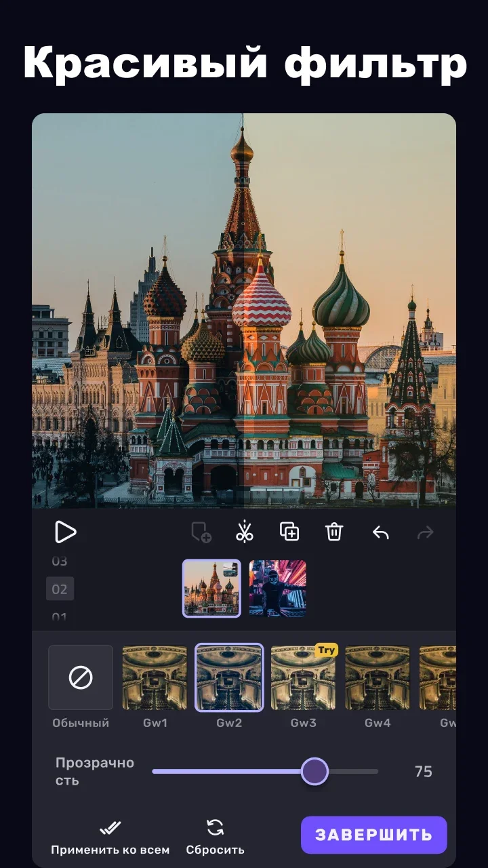Screen dimensions: 488x868
Task: Click the undo arrow
Action: (x=381, y=533)
